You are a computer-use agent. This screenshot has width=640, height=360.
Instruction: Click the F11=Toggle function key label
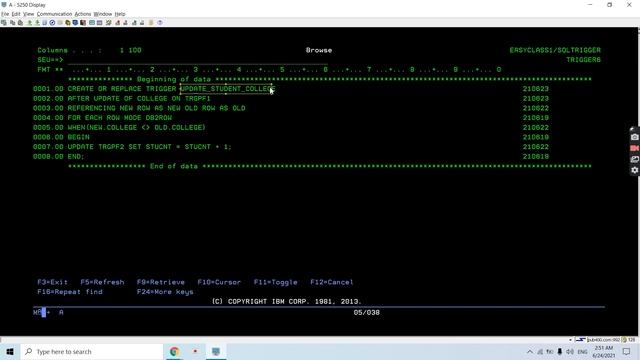tap(276, 282)
